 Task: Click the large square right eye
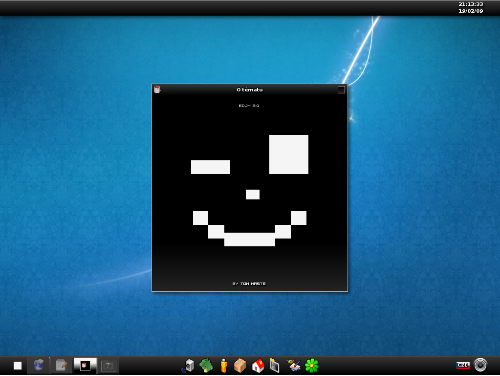pyautogui.click(x=289, y=154)
